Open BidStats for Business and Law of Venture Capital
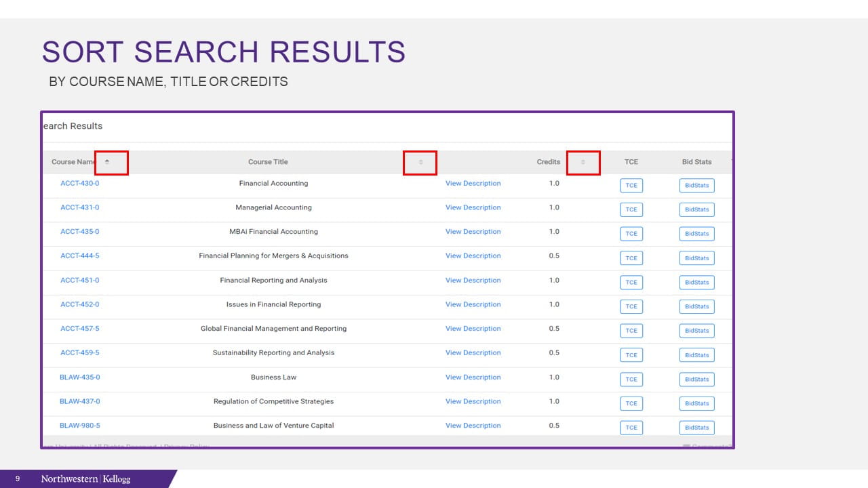 pos(696,428)
